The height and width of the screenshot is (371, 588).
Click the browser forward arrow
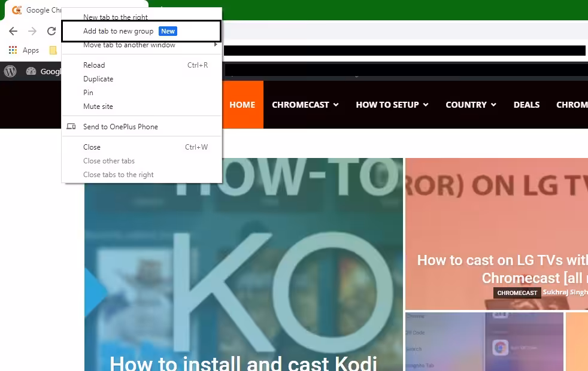click(x=32, y=31)
